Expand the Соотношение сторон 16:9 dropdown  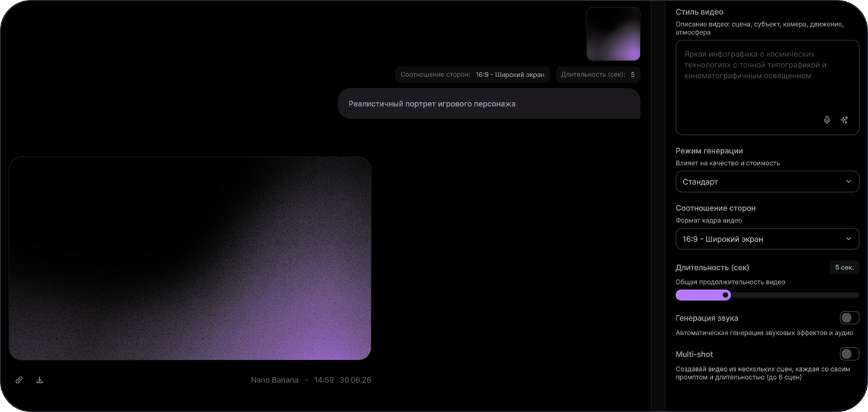click(768, 239)
